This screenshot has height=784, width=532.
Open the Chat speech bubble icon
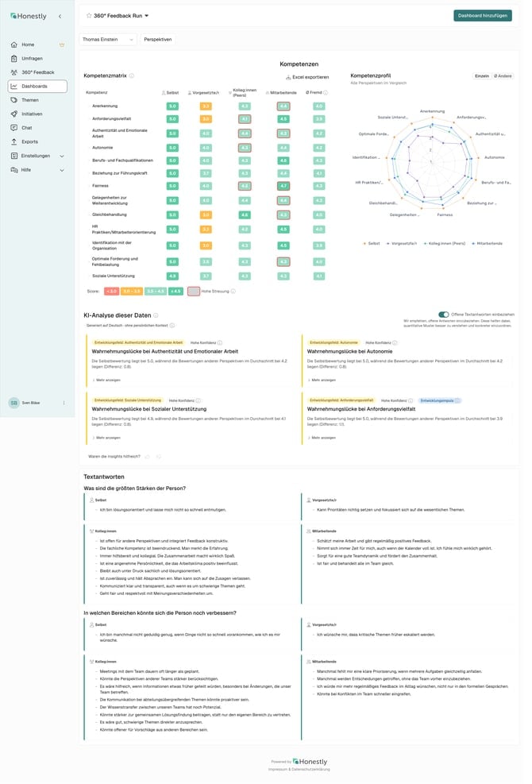14,129
